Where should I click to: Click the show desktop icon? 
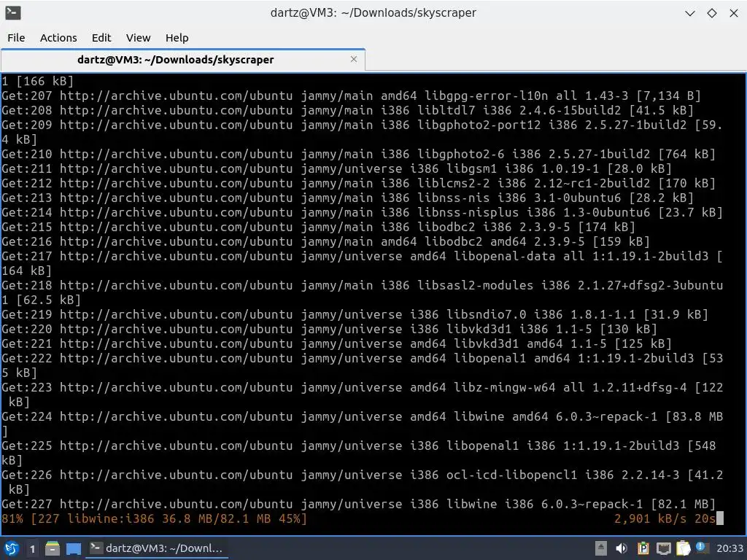click(x=74, y=548)
